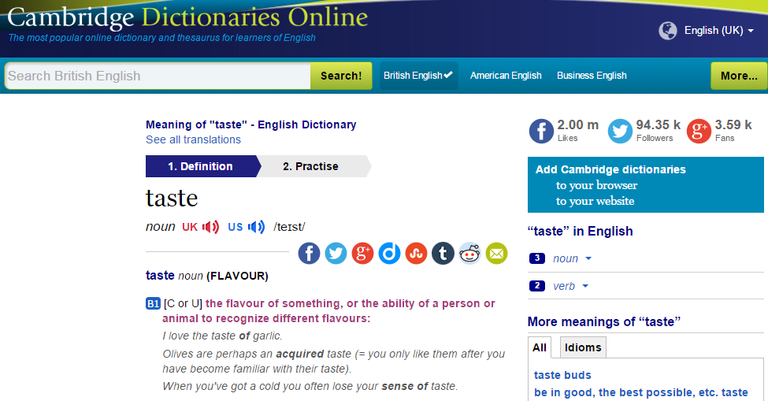Share the definition on Google Plus

362,253
